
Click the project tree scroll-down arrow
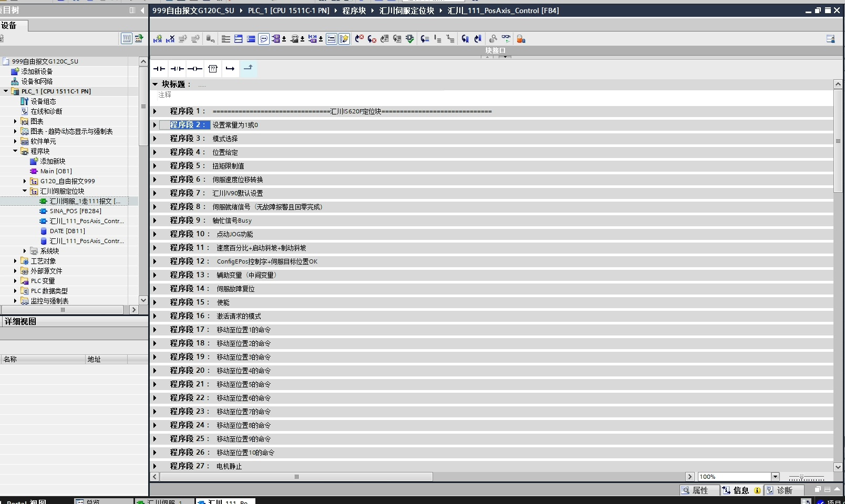point(143,300)
